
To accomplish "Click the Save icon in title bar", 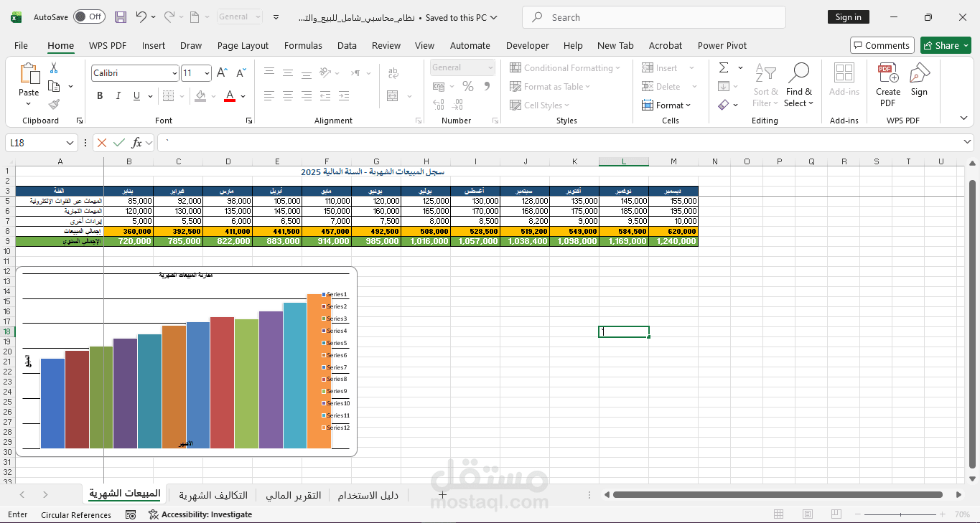I will click(x=121, y=17).
